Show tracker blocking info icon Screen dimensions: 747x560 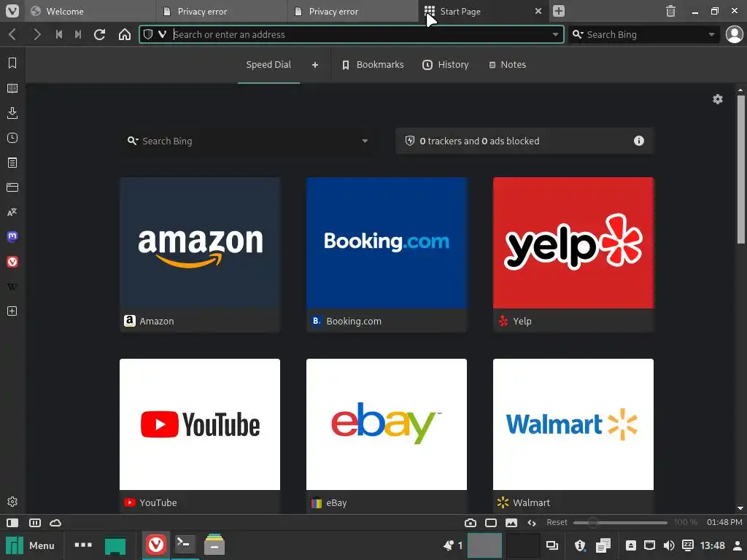pyautogui.click(x=639, y=141)
